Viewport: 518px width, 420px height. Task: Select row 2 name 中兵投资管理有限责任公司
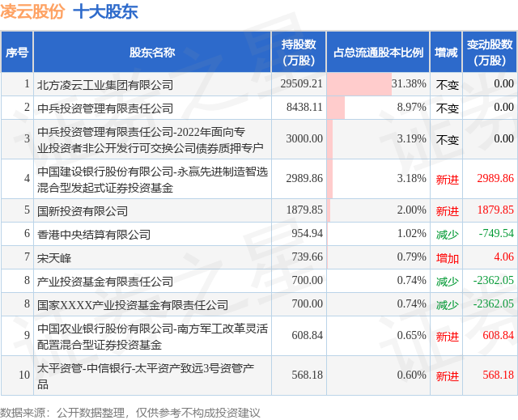(x=105, y=108)
